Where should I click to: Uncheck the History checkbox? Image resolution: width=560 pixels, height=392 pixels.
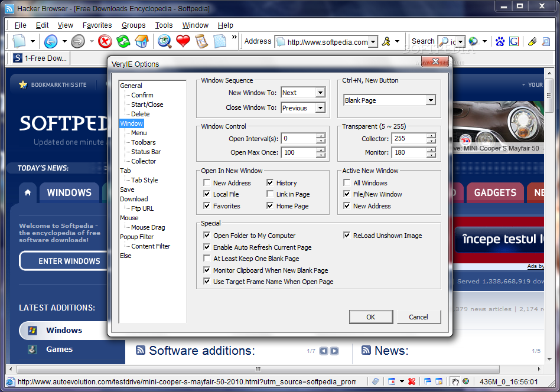pyautogui.click(x=270, y=182)
